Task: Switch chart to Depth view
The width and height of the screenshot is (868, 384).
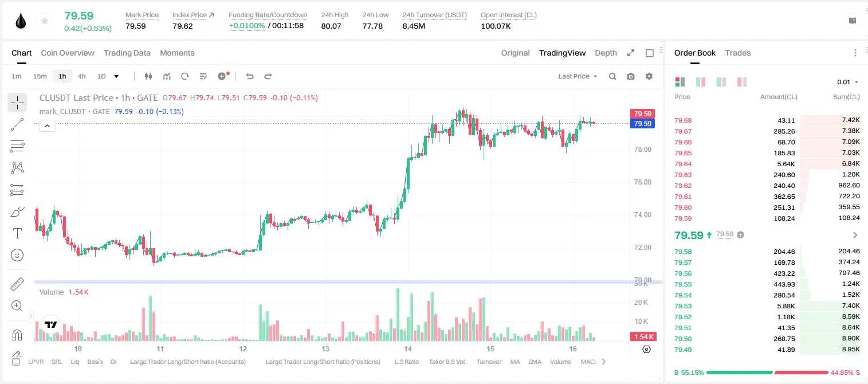Action: [606, 53]
